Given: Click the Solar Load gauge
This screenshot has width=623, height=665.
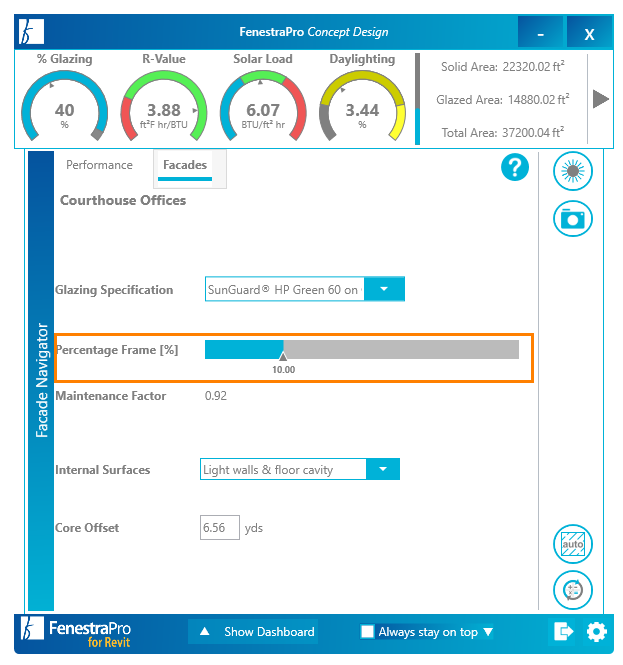Looking at the screenshot, I should [263, 105].
